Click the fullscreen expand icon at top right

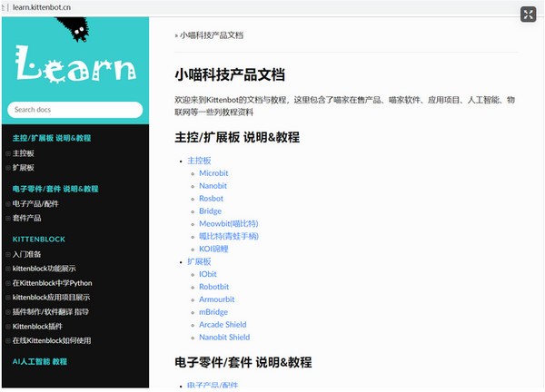pyautogui.click(x=528, y=14)
